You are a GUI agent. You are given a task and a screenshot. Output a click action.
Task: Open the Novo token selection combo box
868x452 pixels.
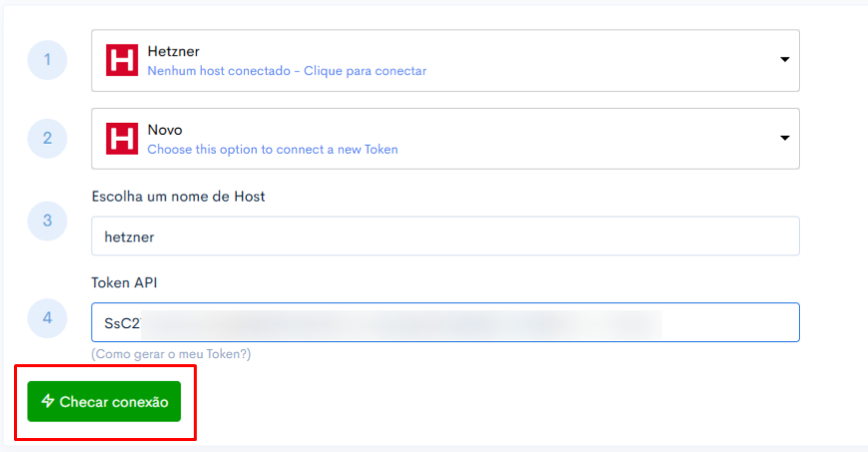pyautogui.click(x=445, y=139)
